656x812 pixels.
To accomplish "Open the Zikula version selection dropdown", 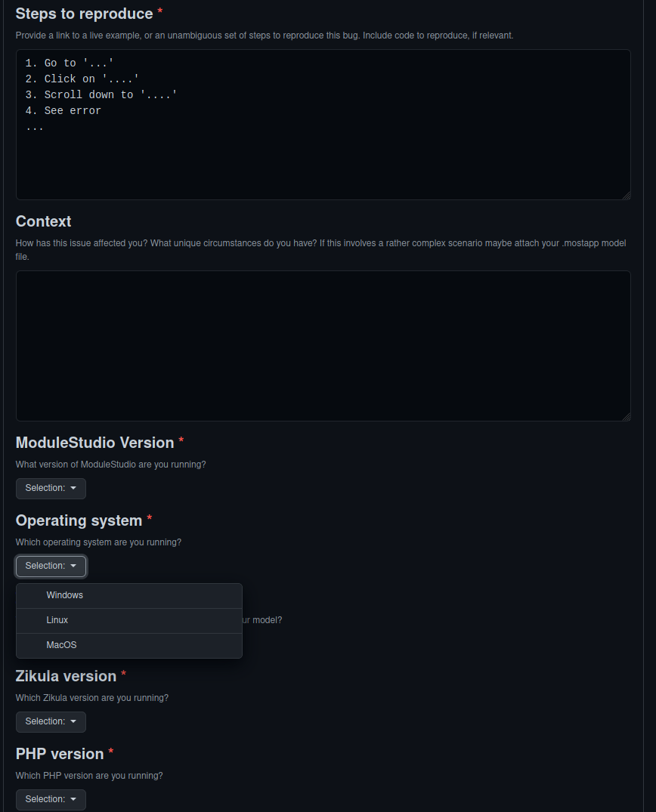I will [50, 721].
